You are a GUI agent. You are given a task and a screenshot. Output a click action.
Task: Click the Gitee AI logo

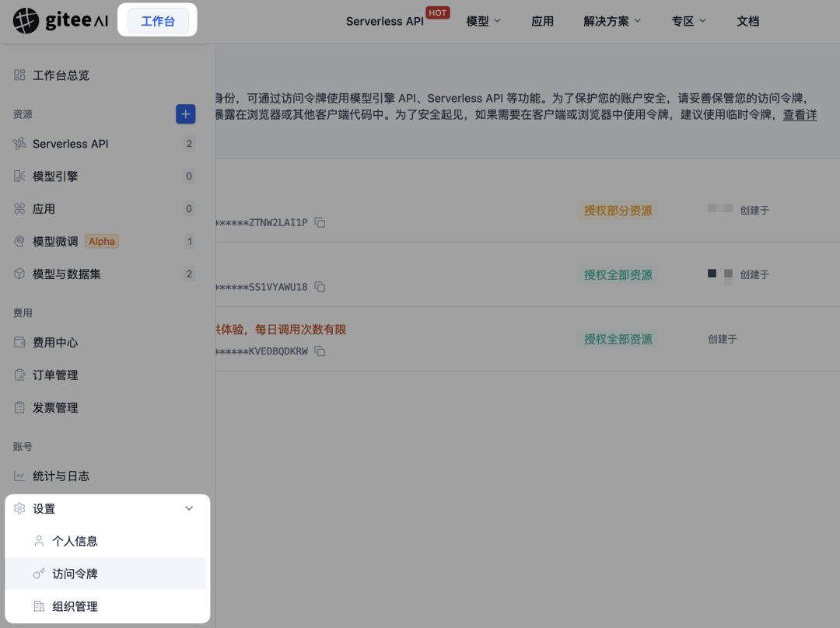tap(60, 19)
